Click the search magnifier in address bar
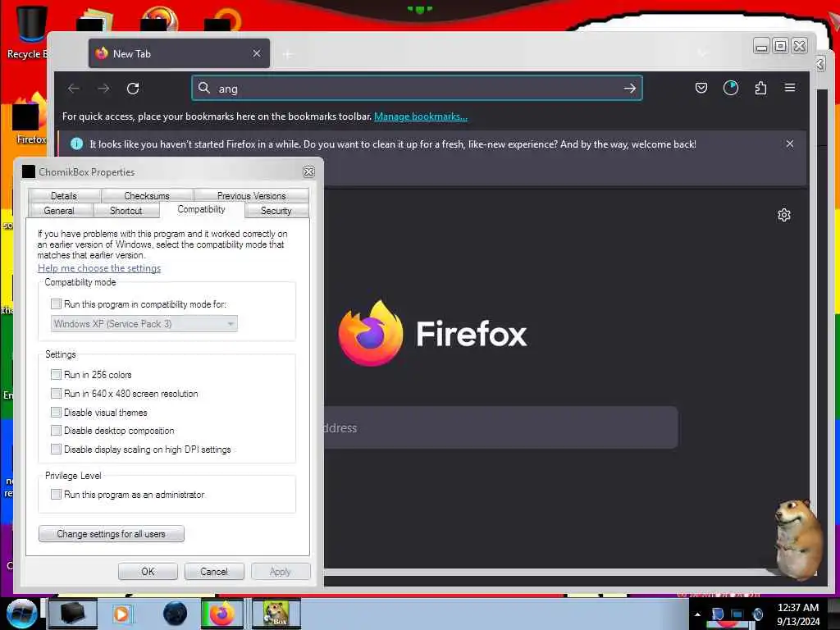Screen dimensions: 840x630 [204, 88]
